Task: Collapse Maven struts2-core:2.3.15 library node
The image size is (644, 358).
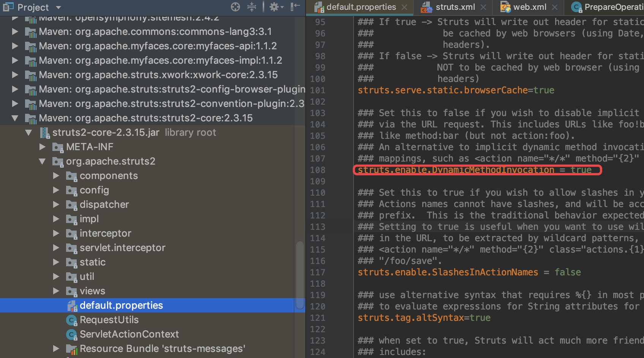Action: tap(15, 118)
